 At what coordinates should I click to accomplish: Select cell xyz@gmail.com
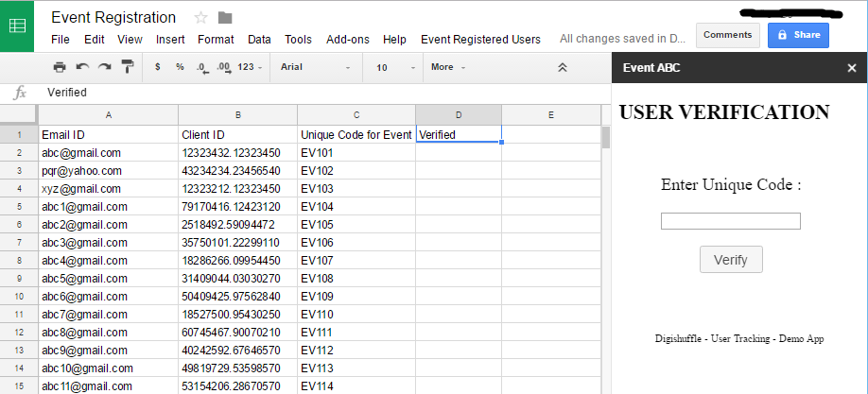pos(109,189)
